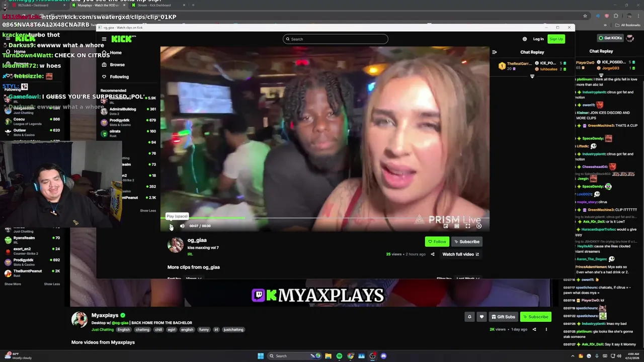Open Filter by Last Week dropdown
Screen dimensions: 644x362
pos(468,278)
